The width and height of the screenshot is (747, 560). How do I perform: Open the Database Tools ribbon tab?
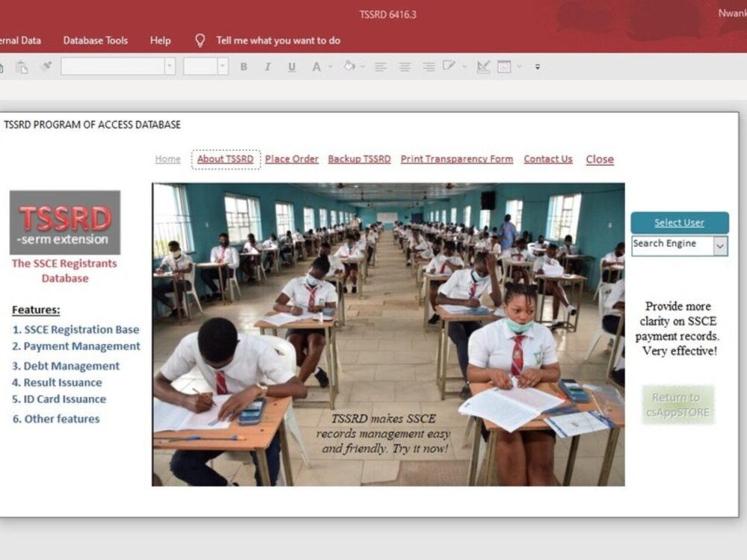coord(96,40)
